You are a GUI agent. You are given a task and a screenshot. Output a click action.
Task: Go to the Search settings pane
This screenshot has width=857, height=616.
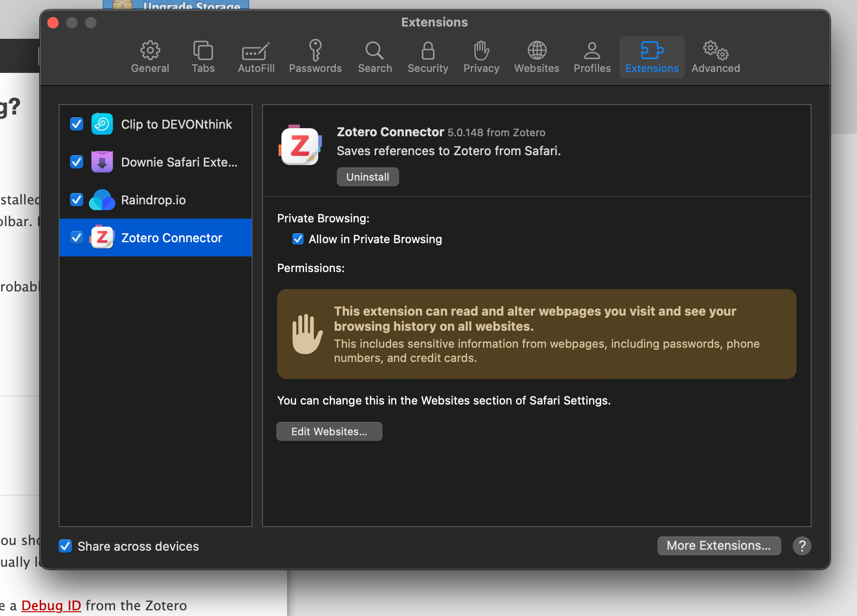pos(375,57)
